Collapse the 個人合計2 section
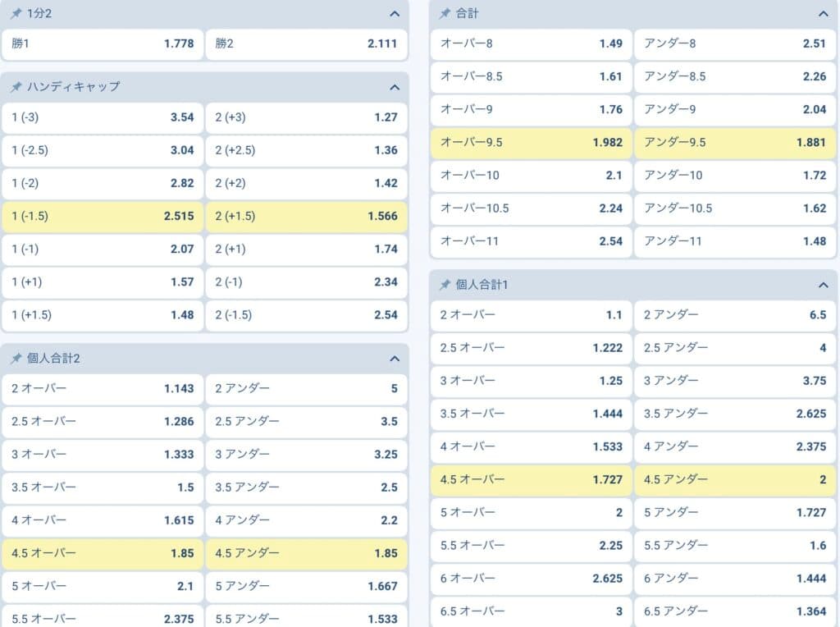This screenshot has height=627, width=840. 395,359
